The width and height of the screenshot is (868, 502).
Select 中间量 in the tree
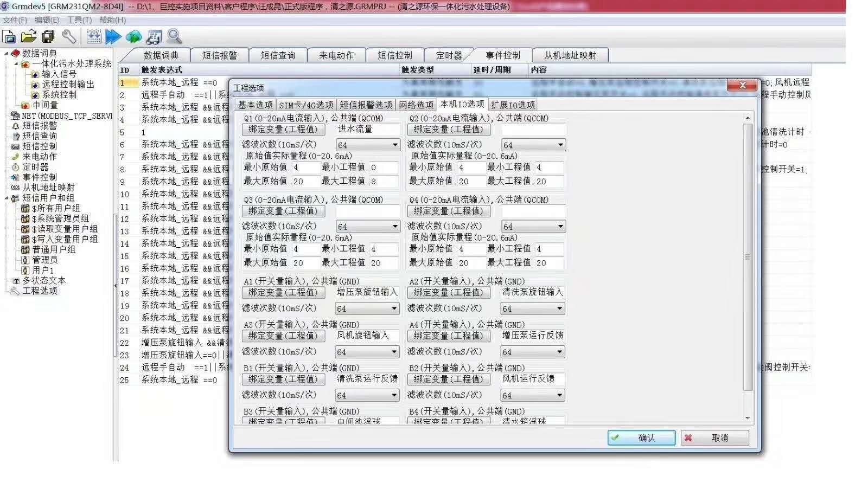(45, 105)
